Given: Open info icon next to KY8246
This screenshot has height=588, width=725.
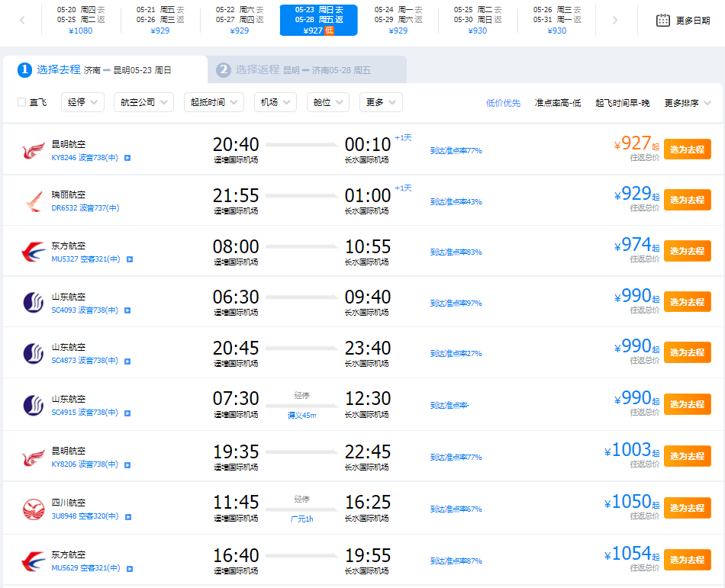Looking at the screenshot, I should 127,158.
